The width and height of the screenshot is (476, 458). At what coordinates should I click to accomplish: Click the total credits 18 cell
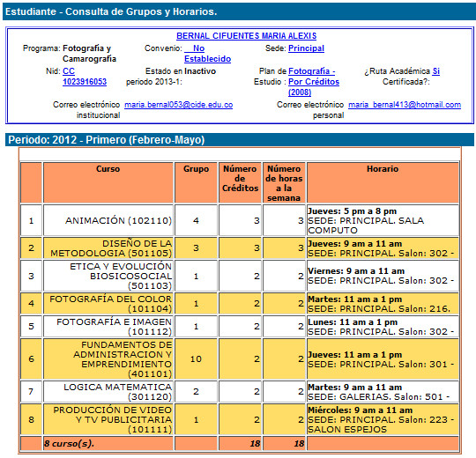coord(240,443)
